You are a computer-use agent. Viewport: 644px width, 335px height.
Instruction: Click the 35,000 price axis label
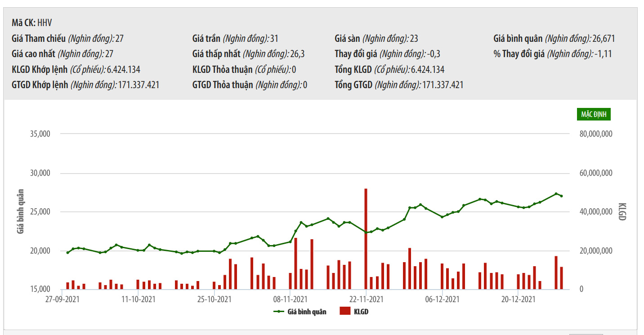coord(40,134)
